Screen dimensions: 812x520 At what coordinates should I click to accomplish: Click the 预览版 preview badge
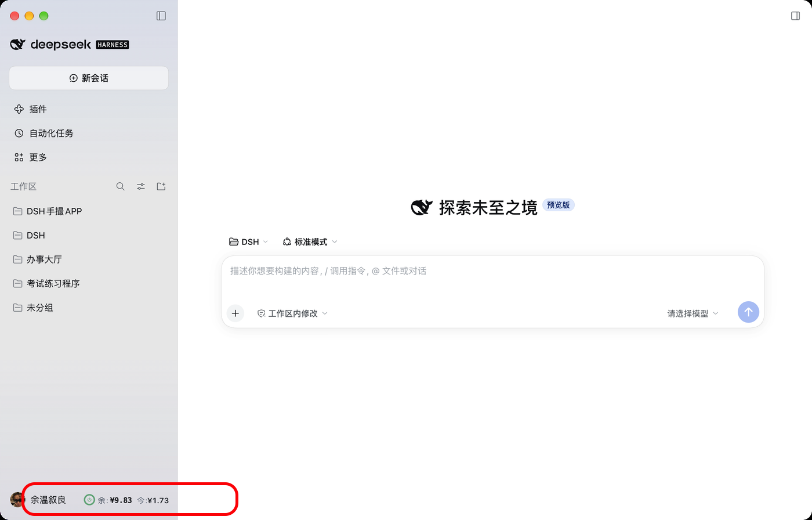tap(559, 205)
